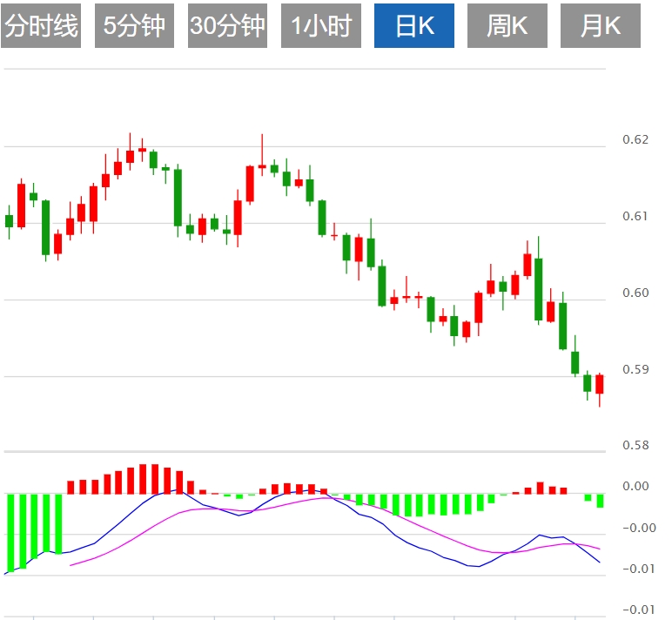Click the rightmost red candlestick
Image resolution: width=672 pixels, height=620 pixels.
[x=599, y=384]
